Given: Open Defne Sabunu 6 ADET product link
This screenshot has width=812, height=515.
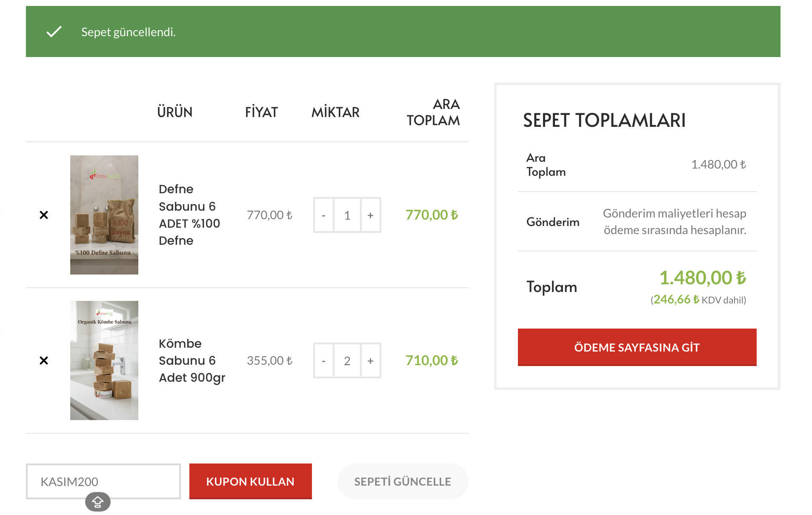Looking at the screenshot, I should [x=189, y=215].
